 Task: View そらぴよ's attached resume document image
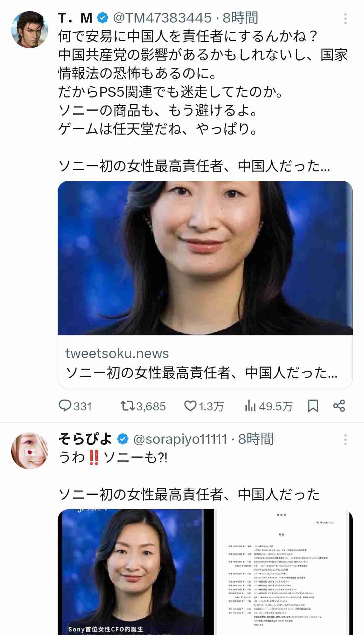(x=284, y=572)
